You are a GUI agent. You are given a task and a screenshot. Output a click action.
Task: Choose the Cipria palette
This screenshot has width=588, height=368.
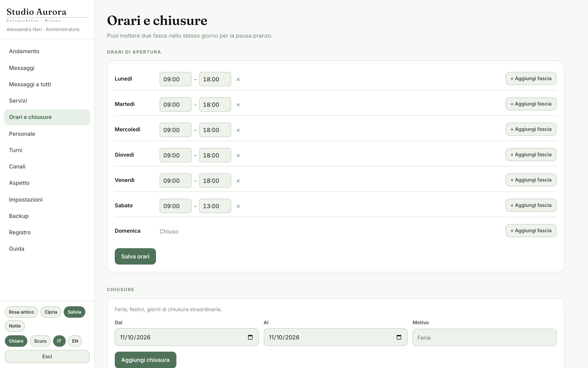click(x=51, y=312)
